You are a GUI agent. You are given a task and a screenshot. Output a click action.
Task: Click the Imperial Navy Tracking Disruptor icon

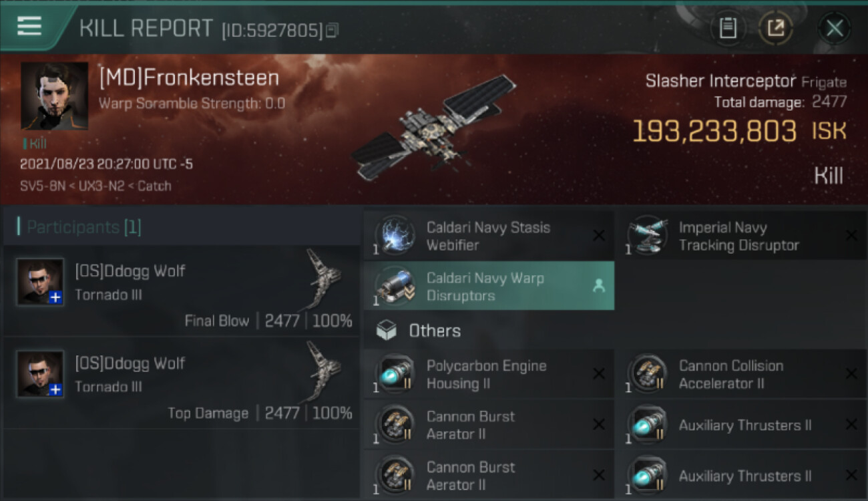point(648,236)
